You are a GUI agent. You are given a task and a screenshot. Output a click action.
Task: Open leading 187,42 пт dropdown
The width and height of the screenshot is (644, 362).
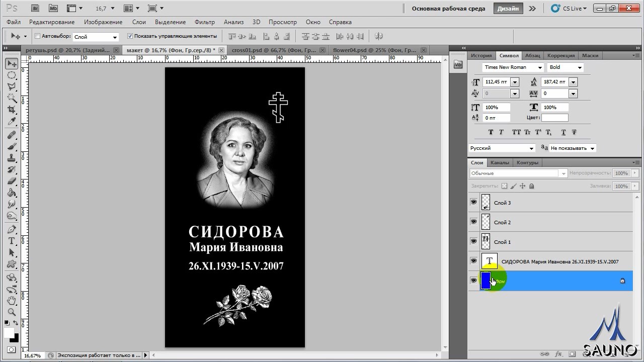(573, 82)
